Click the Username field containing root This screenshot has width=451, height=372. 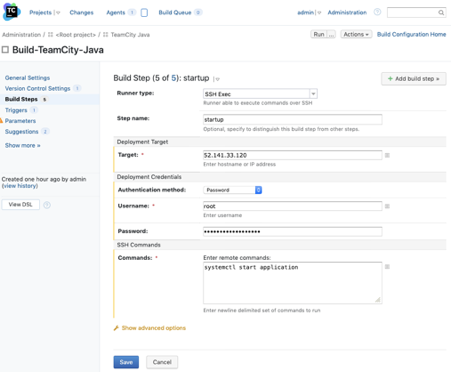[x=293, y=206]
